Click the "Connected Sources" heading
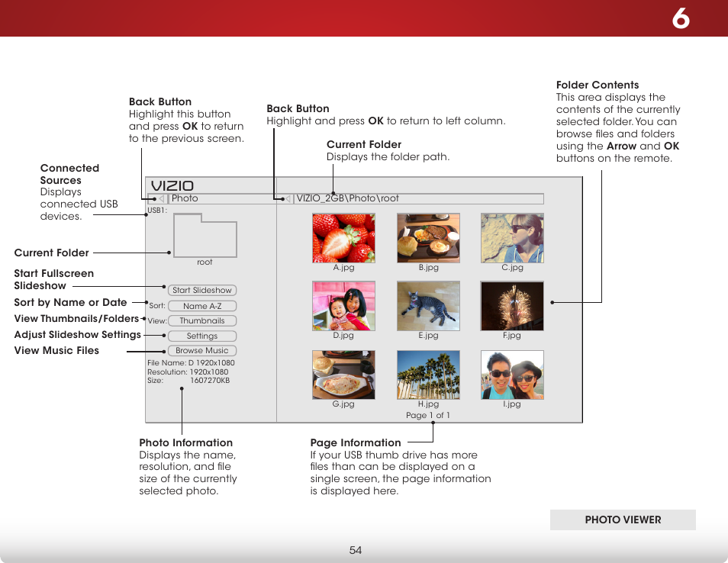The image size is (728, 563). [69, 174]
